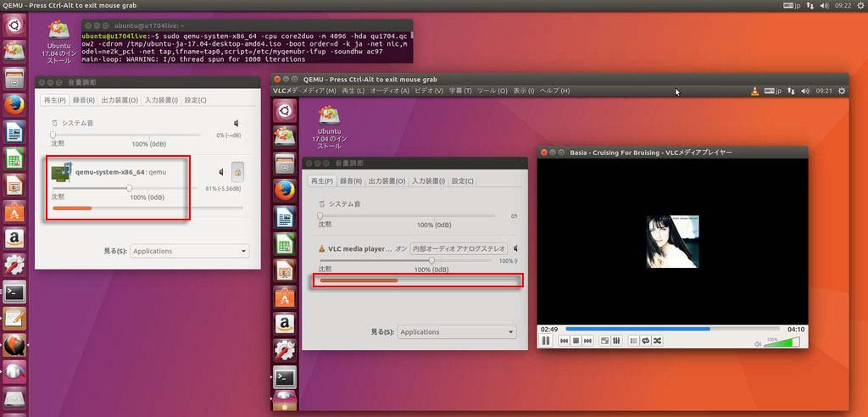868x417 pixels.
Task: Click guest clock 09:21
Action: pyautogui.click(x=824, y=91)
